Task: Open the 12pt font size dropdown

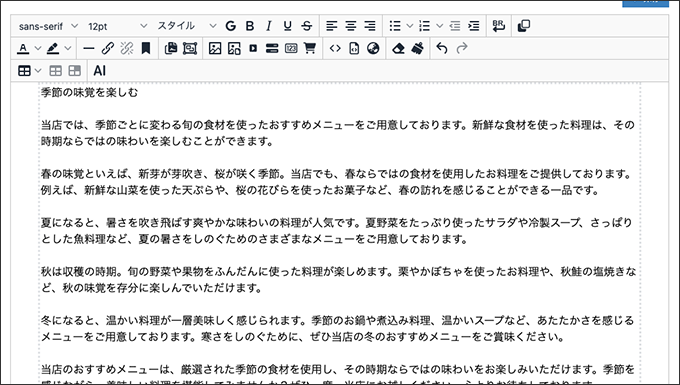Action: click(117, 26)
